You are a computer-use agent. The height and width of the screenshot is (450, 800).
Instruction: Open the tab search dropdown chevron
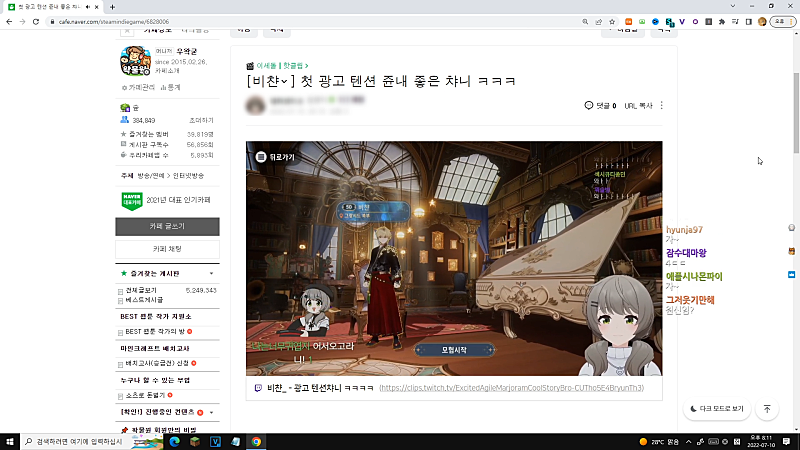pyautogui.click(x=733, y=6)
